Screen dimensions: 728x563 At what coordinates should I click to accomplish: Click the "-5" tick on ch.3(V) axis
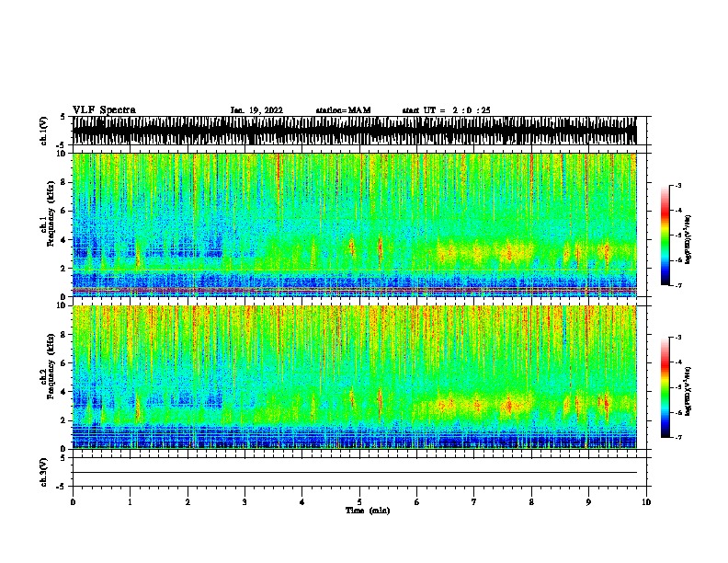tap(62, 487)
